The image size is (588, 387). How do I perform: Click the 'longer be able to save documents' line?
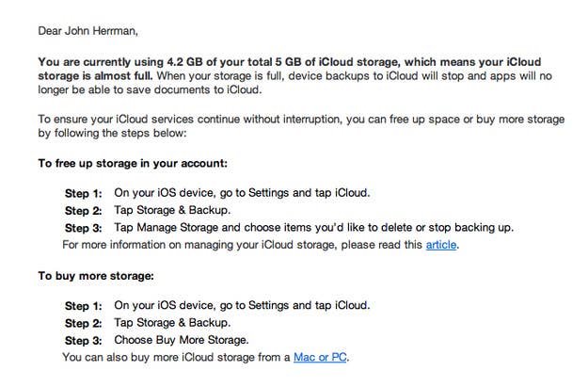point(150,90)
